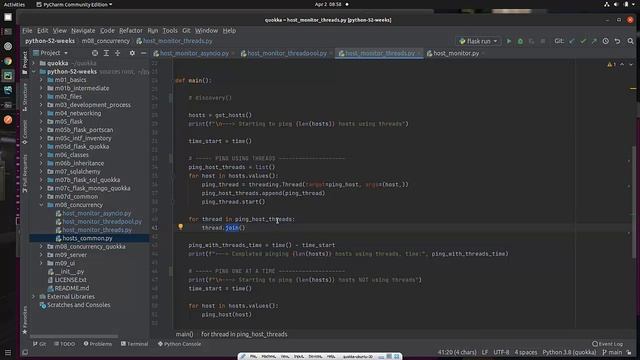Screen dimensions: 640x360
Task: Start debugging with the bug icon
Action: click(x=520, y=41)
